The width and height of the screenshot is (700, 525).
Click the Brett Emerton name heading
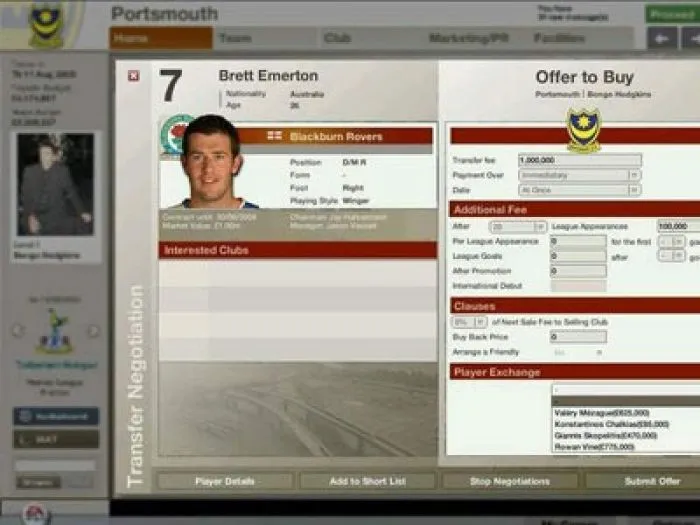268,76
